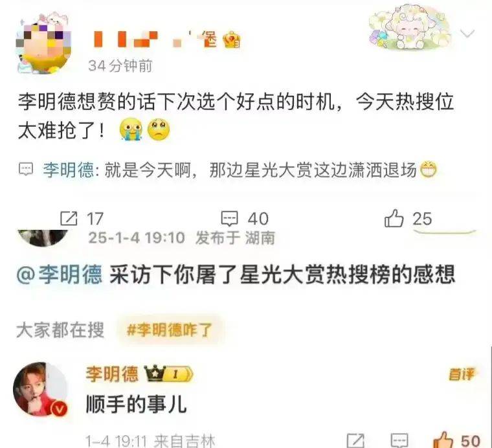Share the 顺手的事儿 comment with bottom share icon

tap(356, 440)
